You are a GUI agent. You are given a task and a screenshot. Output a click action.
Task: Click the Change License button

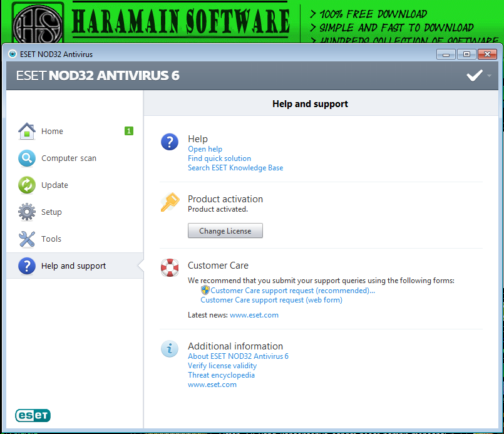(x=225, y=231)
